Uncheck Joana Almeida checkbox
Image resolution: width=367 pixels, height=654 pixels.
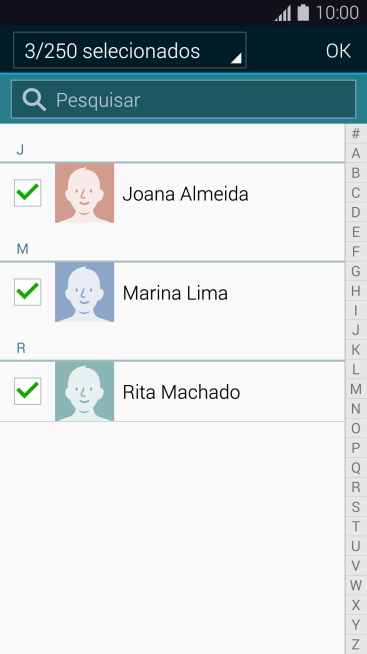28,193
